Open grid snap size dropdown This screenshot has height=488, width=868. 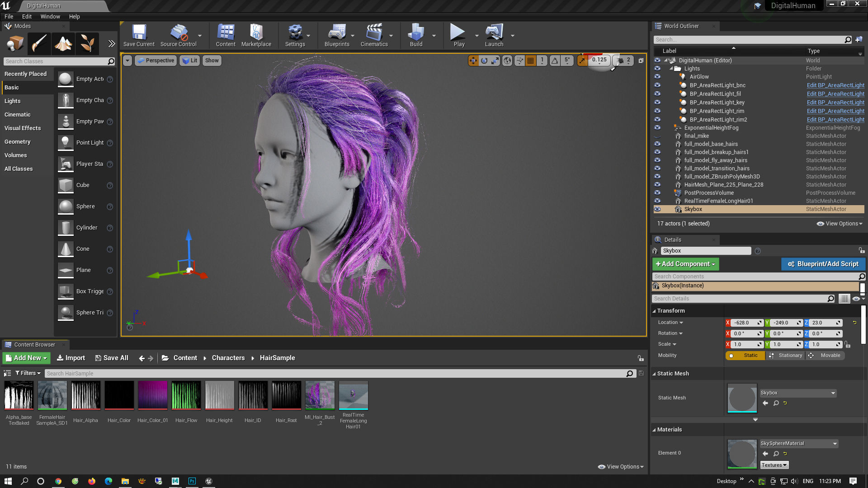pyautogui.click(x=542, y=61)
